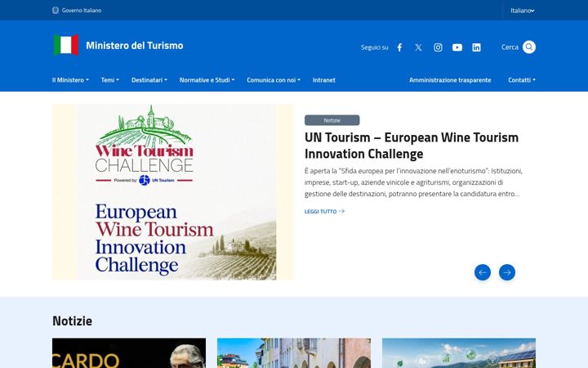Open the Intranet menu item
The image size is (588, 368).
click(324, 80)
